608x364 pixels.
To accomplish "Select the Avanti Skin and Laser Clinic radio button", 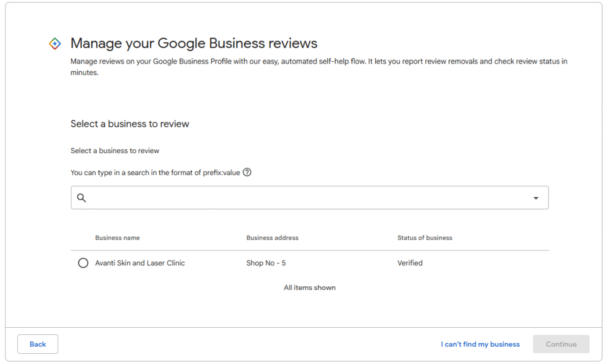I will pos(83,263).
